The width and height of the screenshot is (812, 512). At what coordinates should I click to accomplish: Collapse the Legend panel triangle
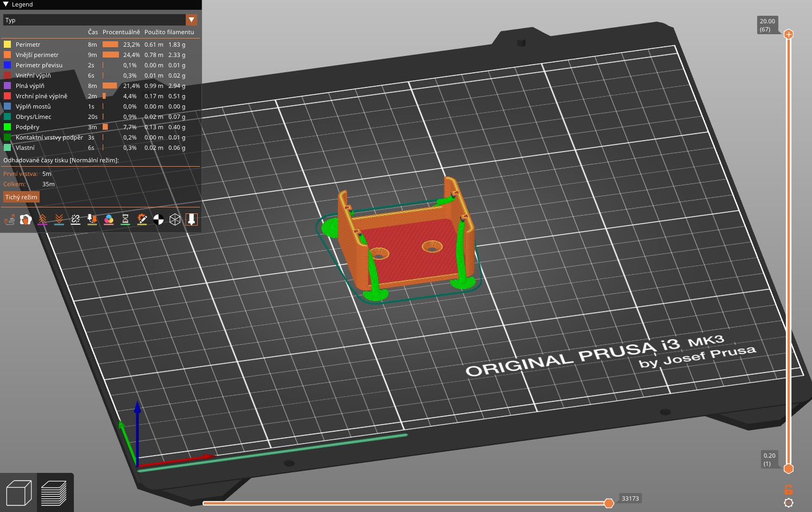[x=6, y=4]
